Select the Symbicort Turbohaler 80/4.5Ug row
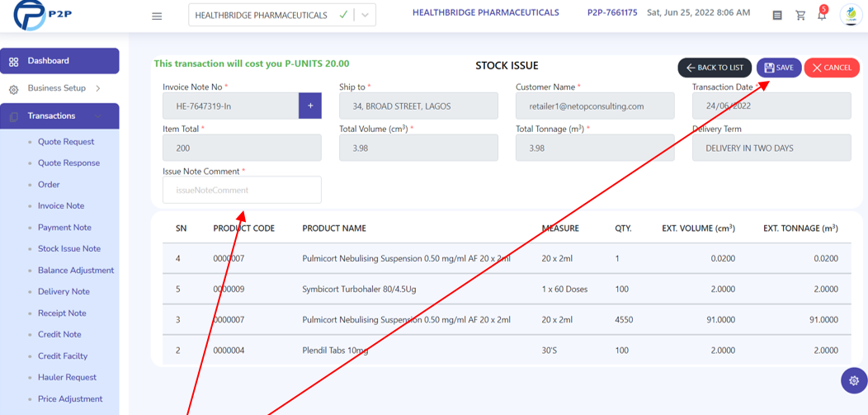The height and width of the screenshot is (415, 868). (507, 289)
